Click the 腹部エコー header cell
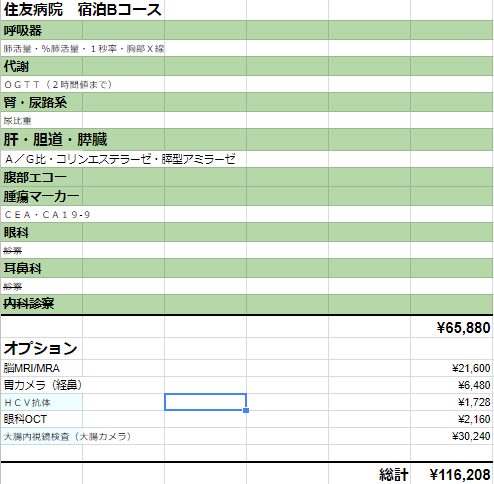The image size is (494, 484). click(42, 177)
